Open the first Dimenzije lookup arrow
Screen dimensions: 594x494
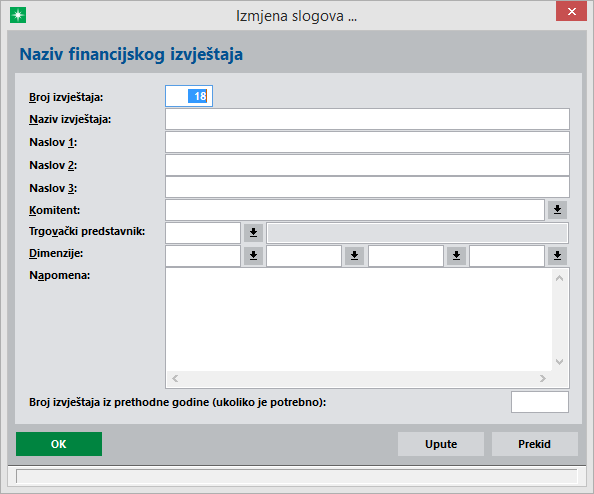point(253,256)
